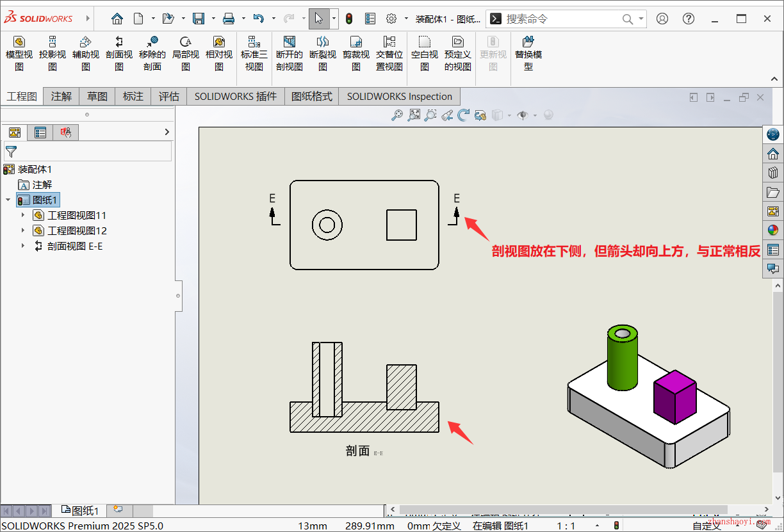The width and height of the screenshot is (784, 532).
Task: Open the Design Library task pane icon
Action: (773, 173)
